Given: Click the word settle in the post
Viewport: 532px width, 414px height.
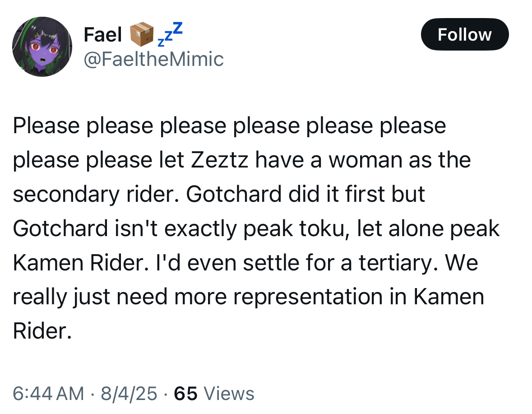Looking at the screenshot, I should pos(271,263).
